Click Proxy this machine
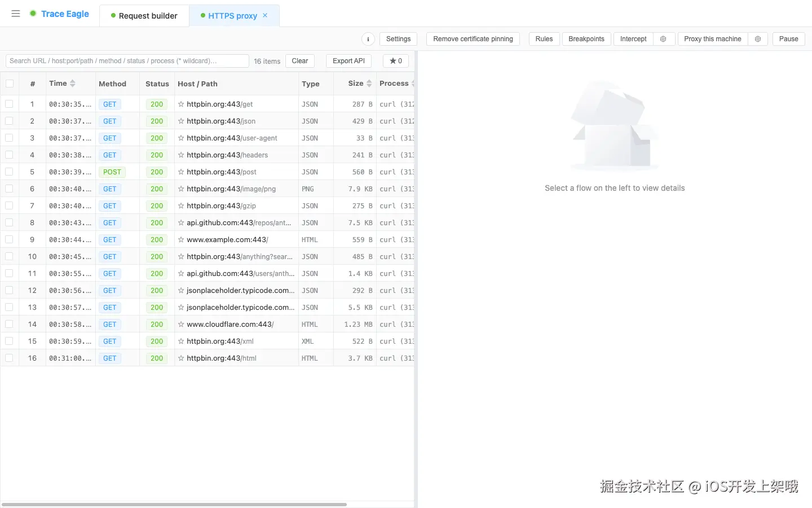812x508 pixels. tap(713, 39)
